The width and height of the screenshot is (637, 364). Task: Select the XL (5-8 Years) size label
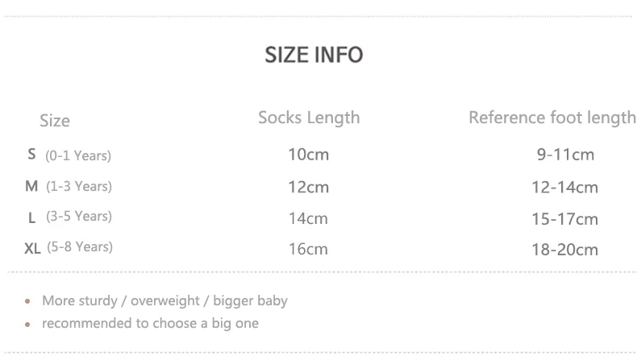[69, 247]
